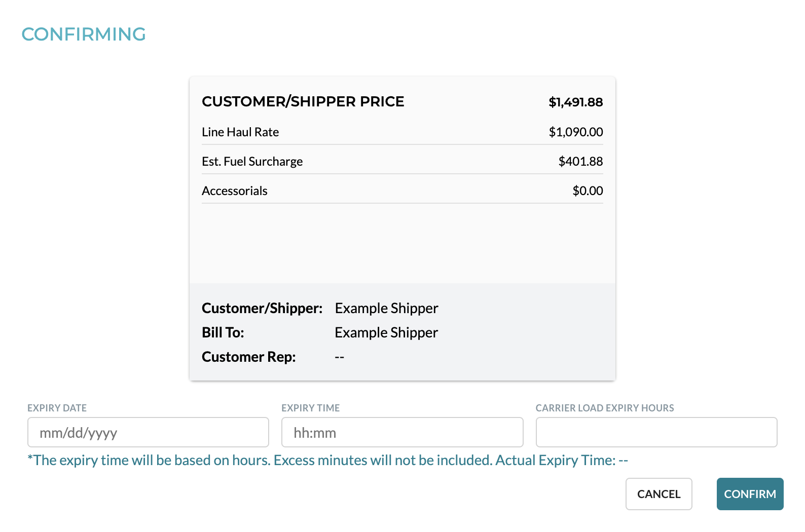Viewport: 805px width, 532px height.
Task: Focus the Expiry Date input field
Action: coord(148,432)
